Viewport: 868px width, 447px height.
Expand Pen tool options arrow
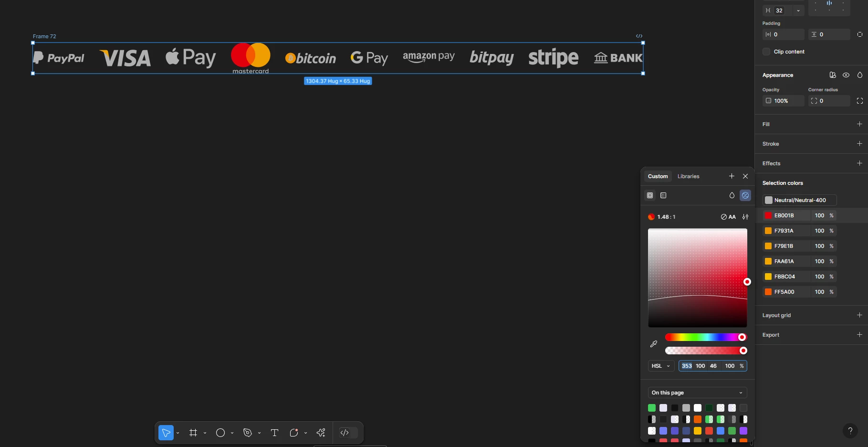point(259,433)
